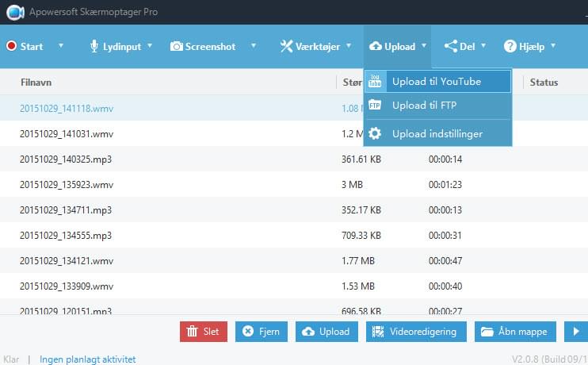This screenshot has height=365, width=588.
Task: Select file 20151029_134121.wmv
Action: (67, 261)
